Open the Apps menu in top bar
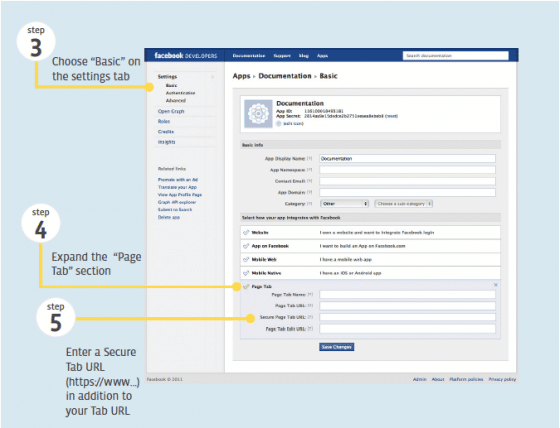The height and width of the screenshot is (428, 560). pyautogui.click(x=322, y=56)
